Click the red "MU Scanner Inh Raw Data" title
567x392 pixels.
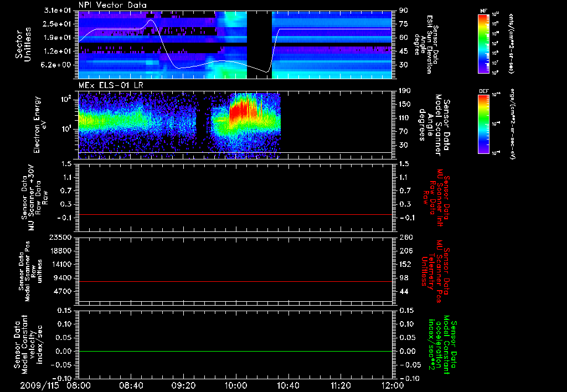(x=436, y=198)
